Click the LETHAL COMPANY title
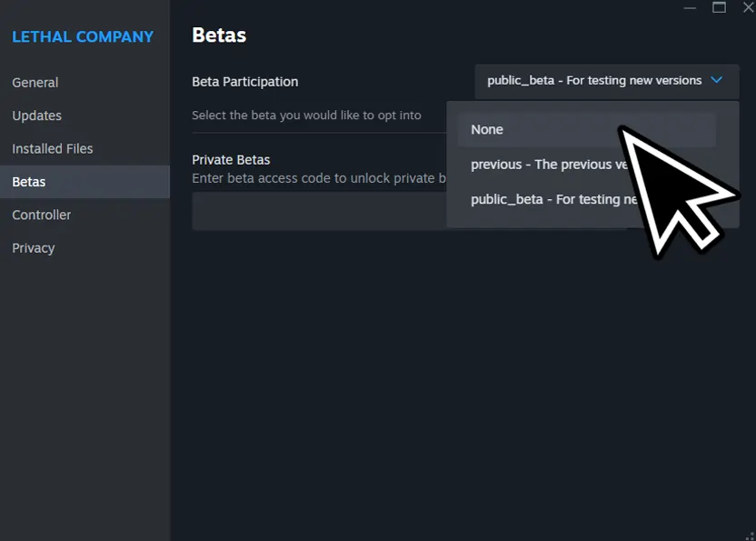The height and width of the screenshot is (541, 756). click(82, 36)
